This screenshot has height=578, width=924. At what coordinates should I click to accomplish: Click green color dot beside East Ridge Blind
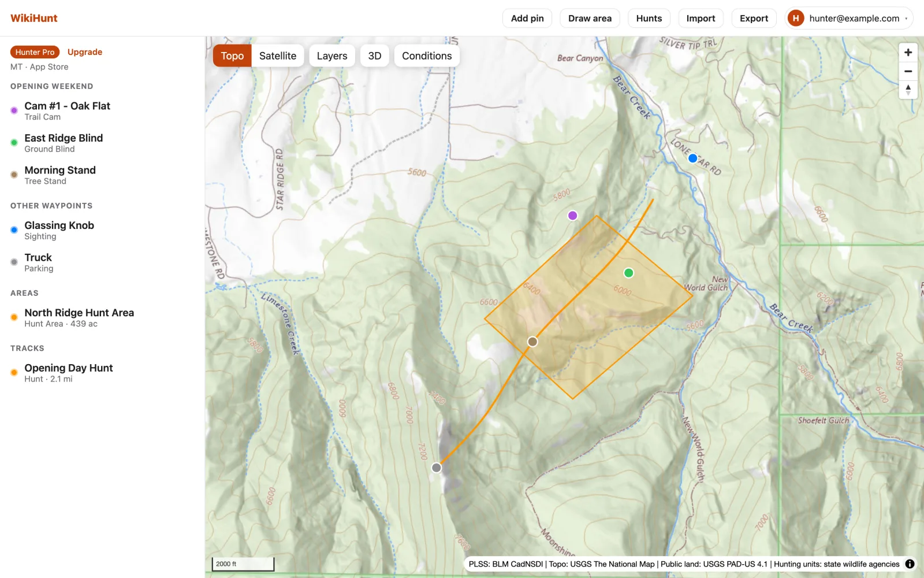point(14,142)
